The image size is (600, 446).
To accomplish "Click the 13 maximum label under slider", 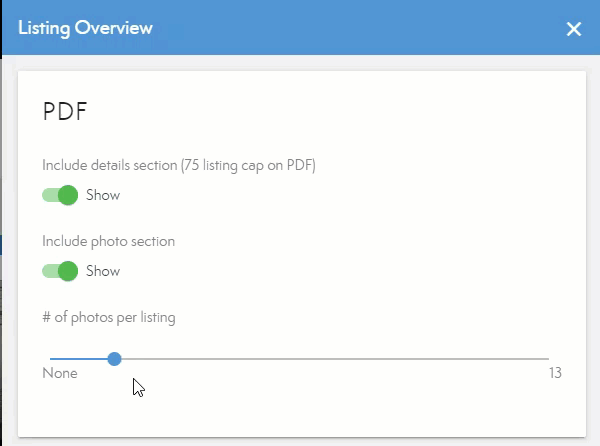I will [554, 374].
